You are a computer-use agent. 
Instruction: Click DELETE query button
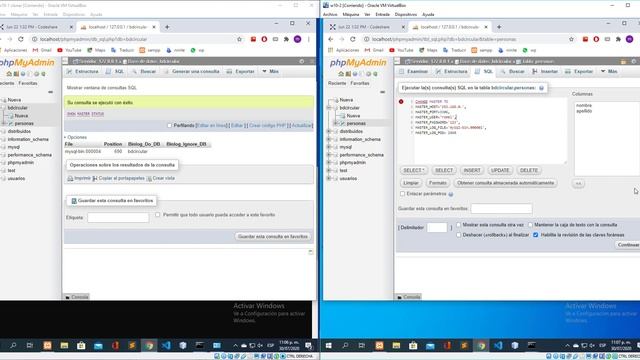pyautogui.click(x=529, y=171)
